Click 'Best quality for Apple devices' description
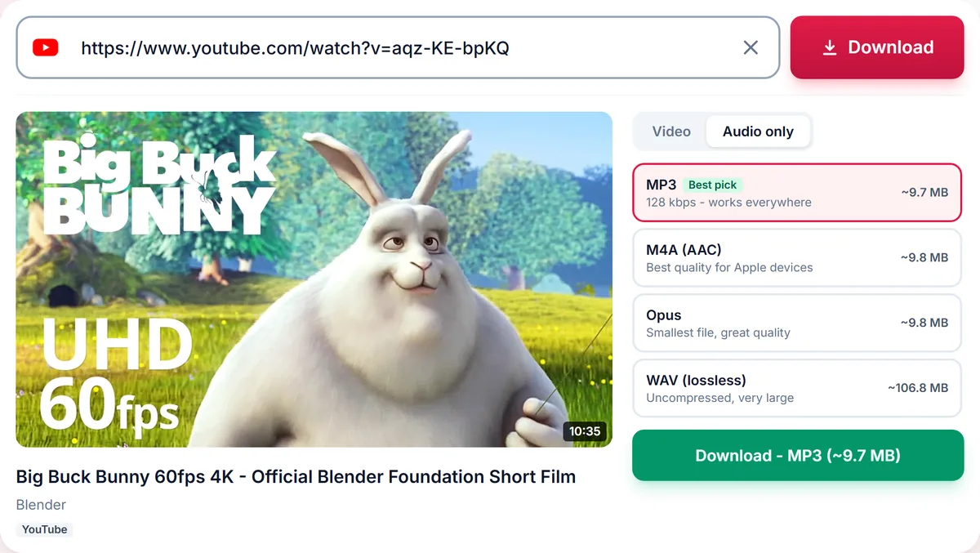 729,267
